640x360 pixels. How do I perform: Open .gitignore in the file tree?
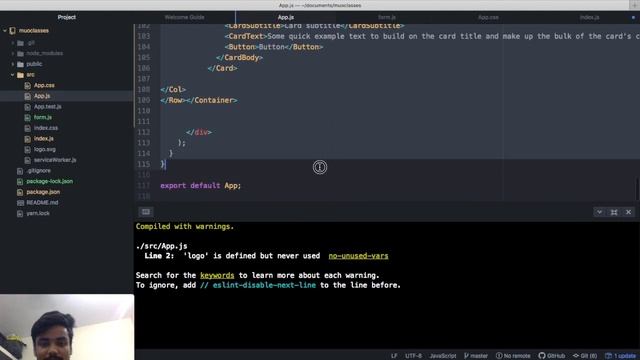point(39,171)
